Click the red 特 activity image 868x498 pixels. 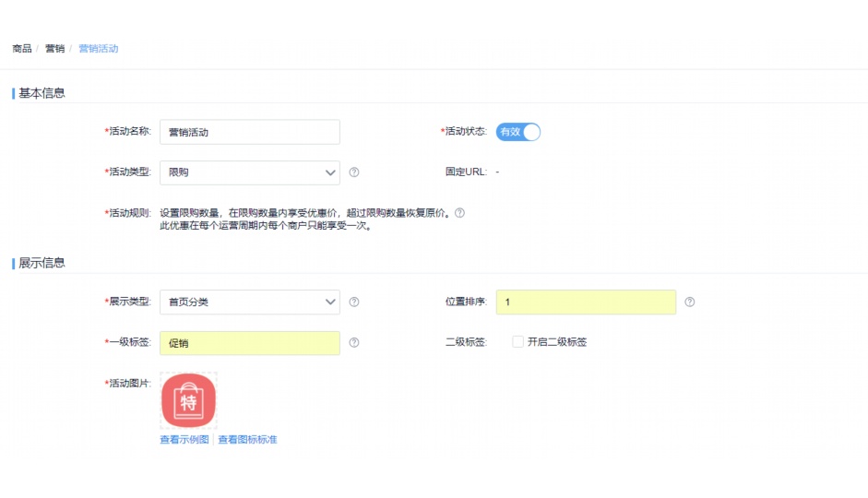(188, 400)
